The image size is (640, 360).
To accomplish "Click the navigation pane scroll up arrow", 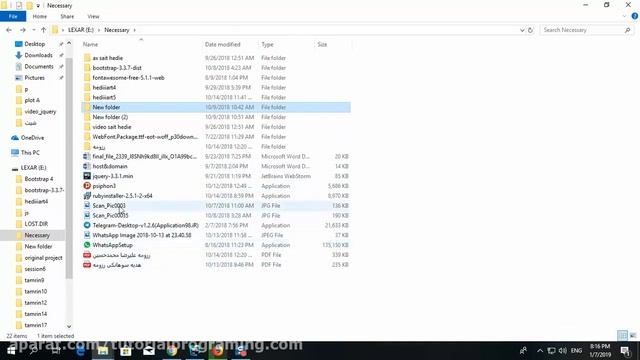I will coord(69,43).
